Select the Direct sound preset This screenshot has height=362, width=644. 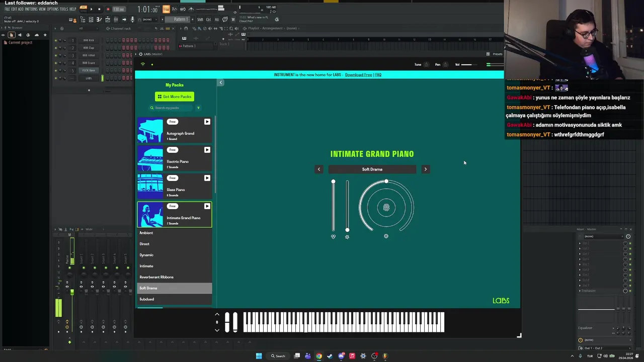click(175, 244)
